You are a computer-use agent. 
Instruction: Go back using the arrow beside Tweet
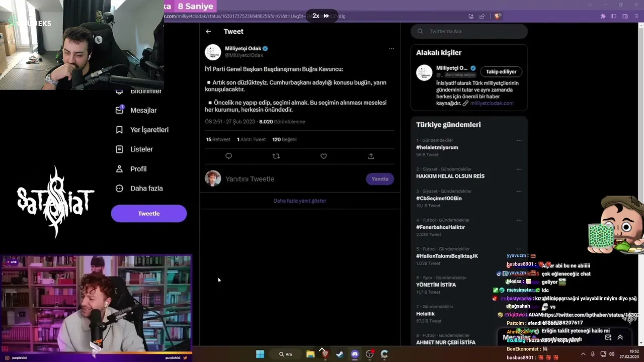pos(208,32)
